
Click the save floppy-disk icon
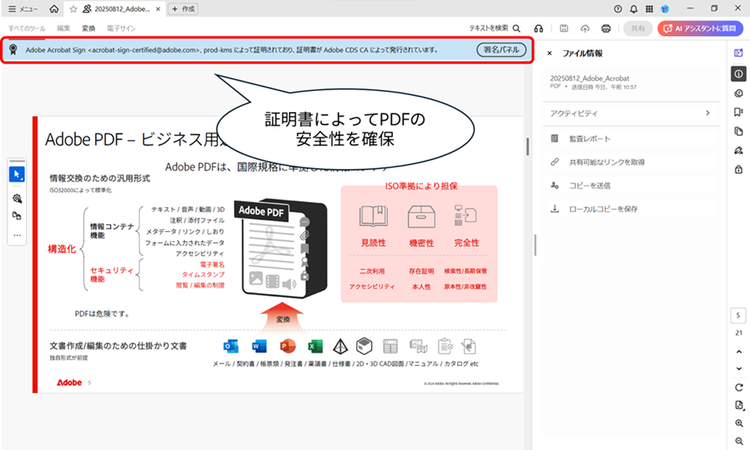pyautogui.click(x=564, y=29)
